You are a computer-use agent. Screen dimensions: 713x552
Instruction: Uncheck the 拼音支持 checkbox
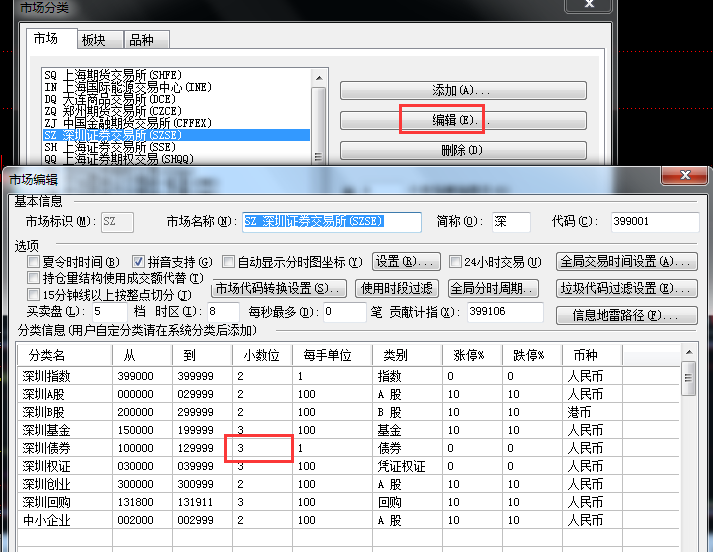[x=138, y=261]
